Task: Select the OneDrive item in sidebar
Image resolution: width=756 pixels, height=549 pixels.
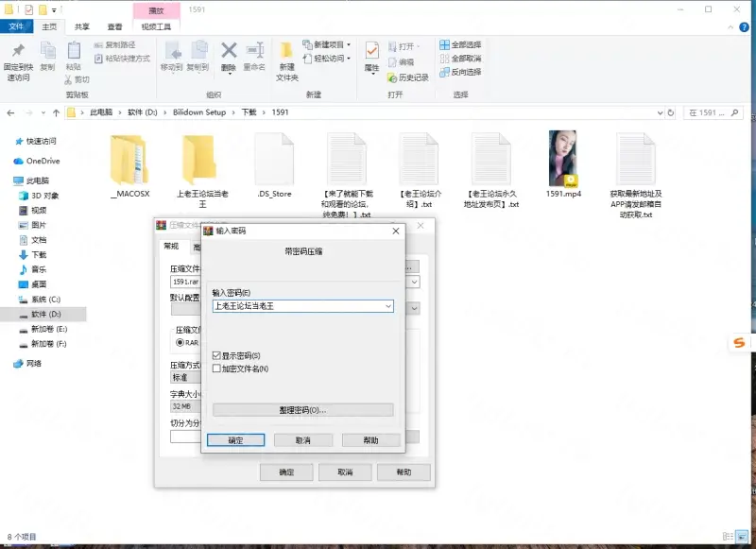Action: coord(43,161)
